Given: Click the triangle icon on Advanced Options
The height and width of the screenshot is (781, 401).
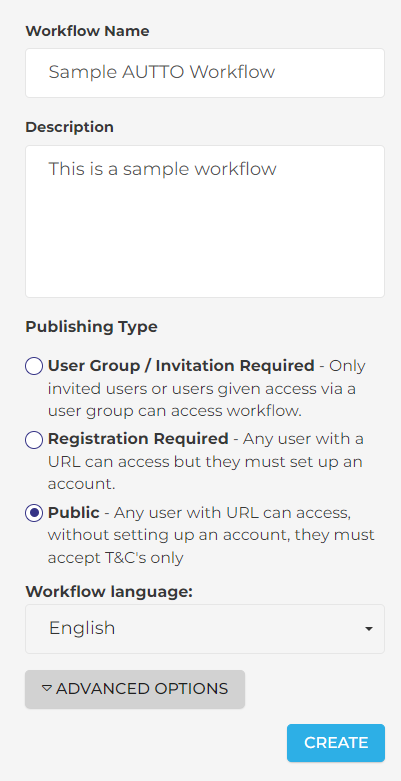Looking at the screenshot, I should [47, 688].
